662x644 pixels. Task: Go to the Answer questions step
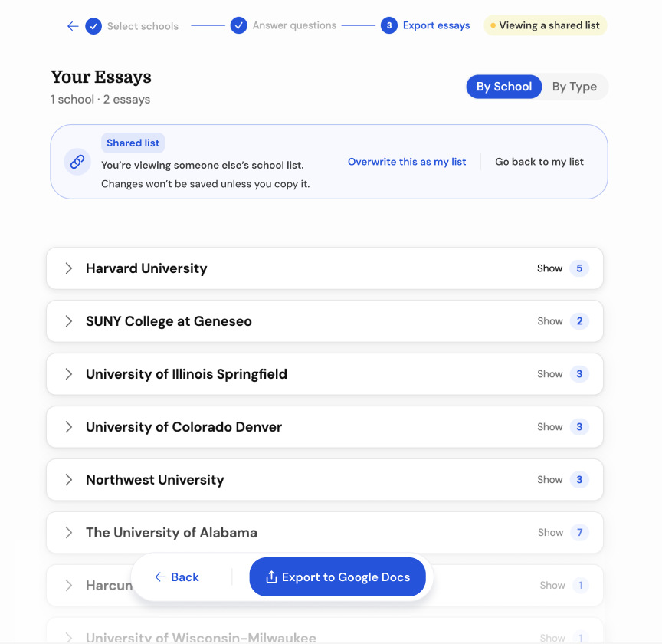pyautogui.click(x=294, y=25)
